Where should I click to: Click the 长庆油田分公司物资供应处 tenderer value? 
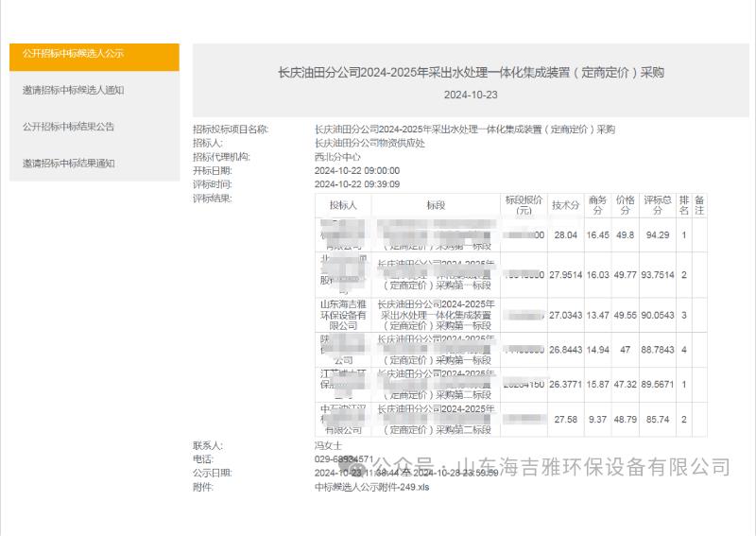click(x=369, y=143)
